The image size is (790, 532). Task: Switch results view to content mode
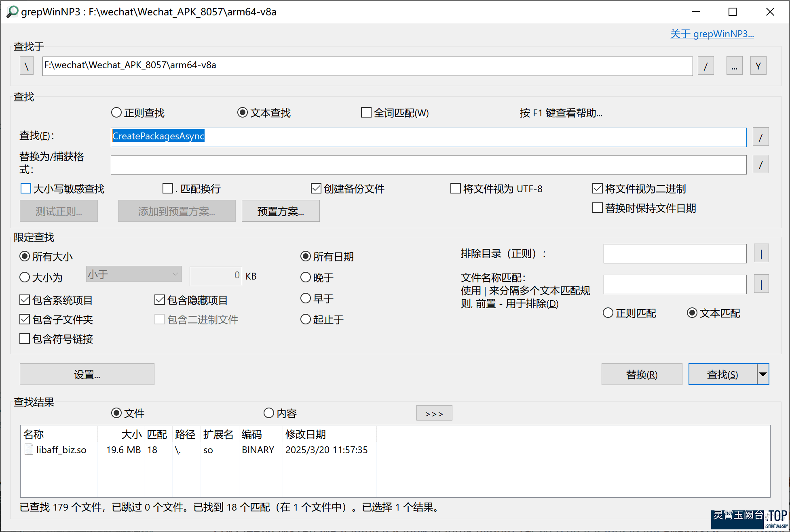pos(269,413)
